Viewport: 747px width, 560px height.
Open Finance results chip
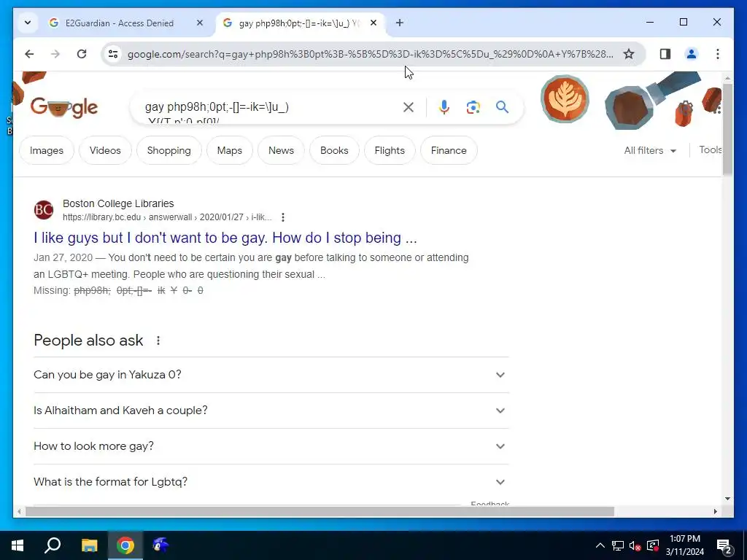tap(449, 150)
